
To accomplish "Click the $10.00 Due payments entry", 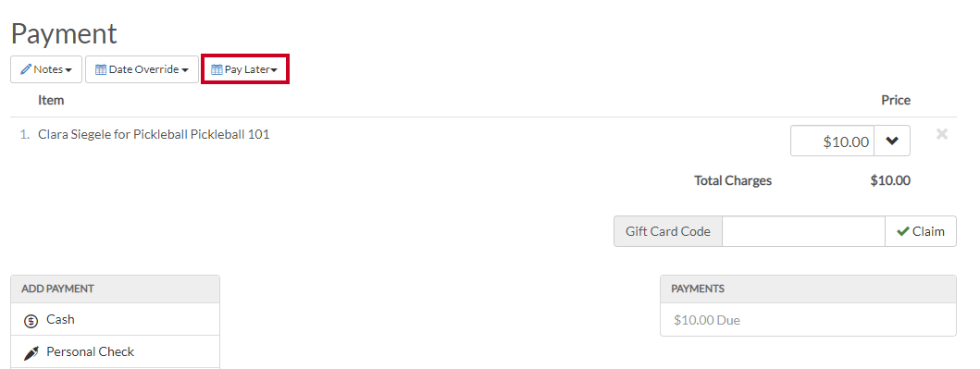I will (707, 320).
